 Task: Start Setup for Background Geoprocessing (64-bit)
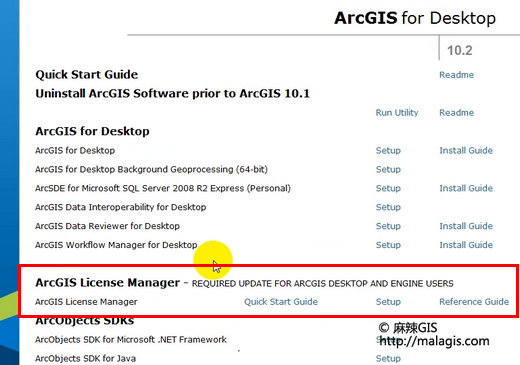pos(388,169)
